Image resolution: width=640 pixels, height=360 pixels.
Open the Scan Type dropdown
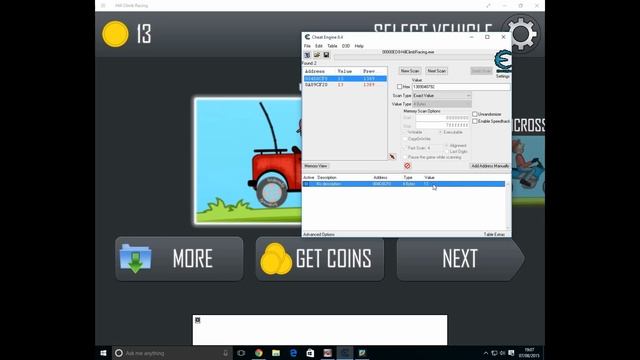442,96
